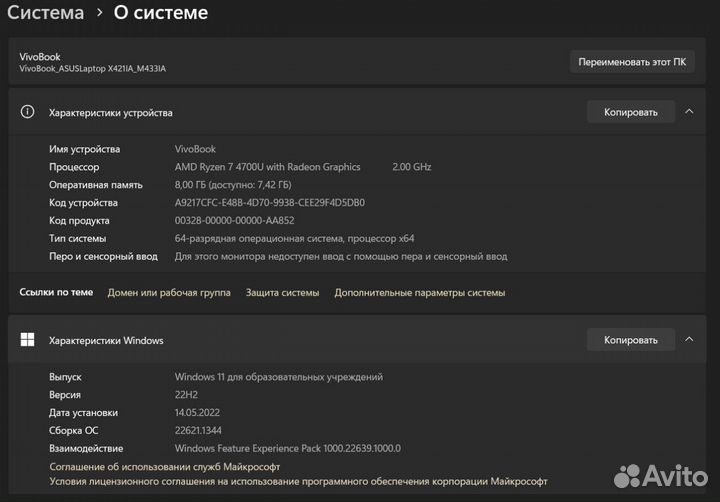Collapse the Характеристики устройства section chevron
This screenshot has height=502, width=720.
(689, 112)
